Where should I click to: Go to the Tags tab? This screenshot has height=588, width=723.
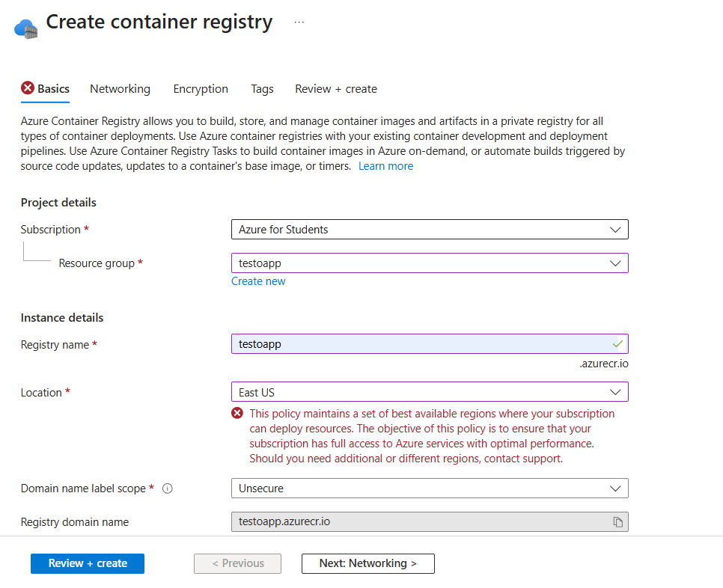coord(263,89)
